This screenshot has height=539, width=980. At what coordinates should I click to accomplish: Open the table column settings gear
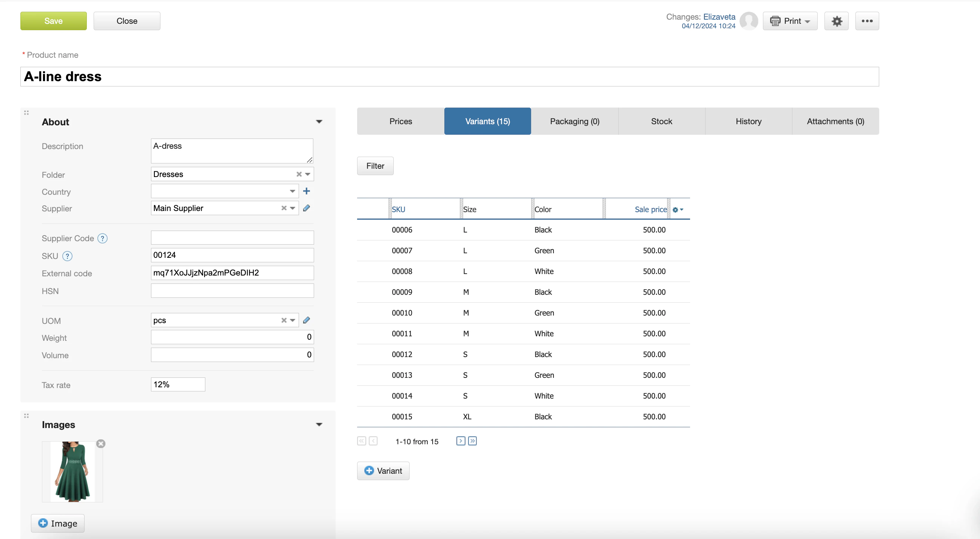point(676,209)
